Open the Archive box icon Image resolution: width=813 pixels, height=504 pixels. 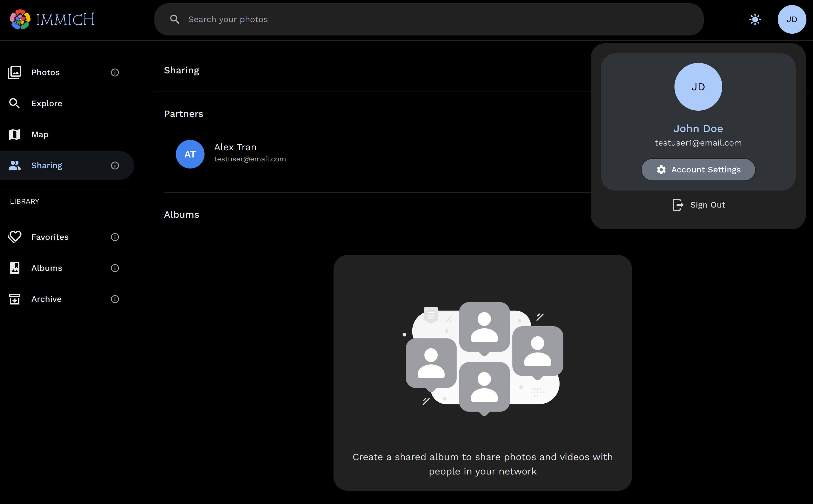pyautogui.click(x=15, y=299)
